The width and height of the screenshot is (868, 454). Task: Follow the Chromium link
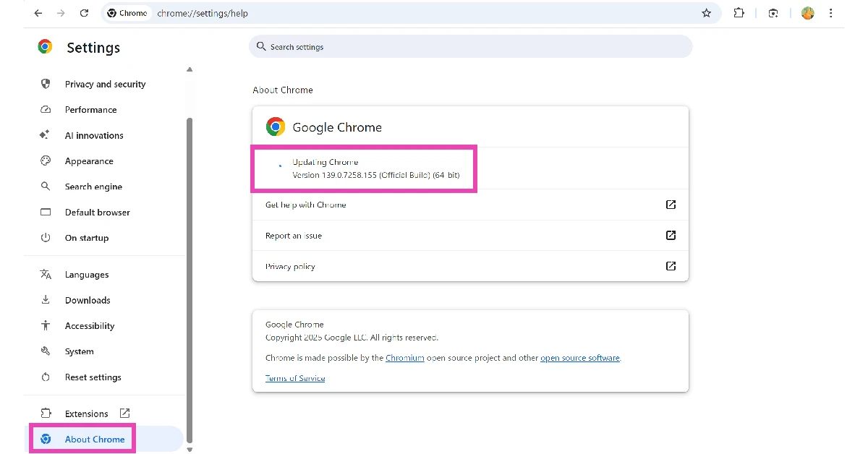point(404,358)
